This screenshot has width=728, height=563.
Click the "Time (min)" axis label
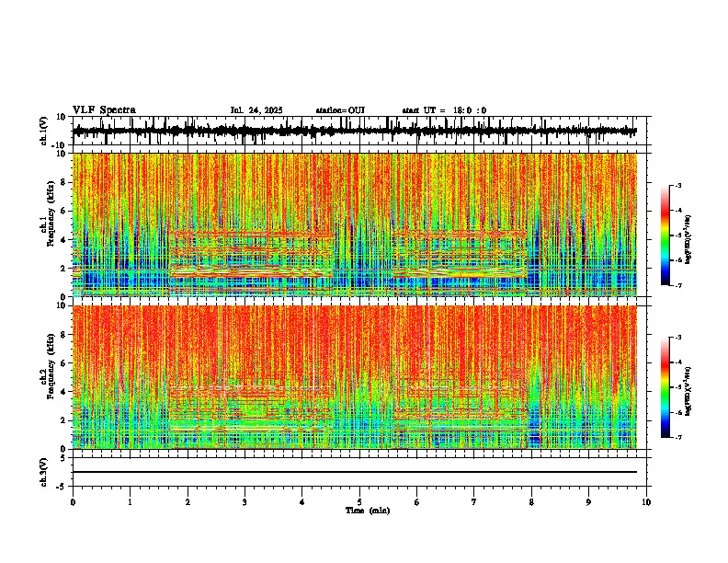[368, 511]
